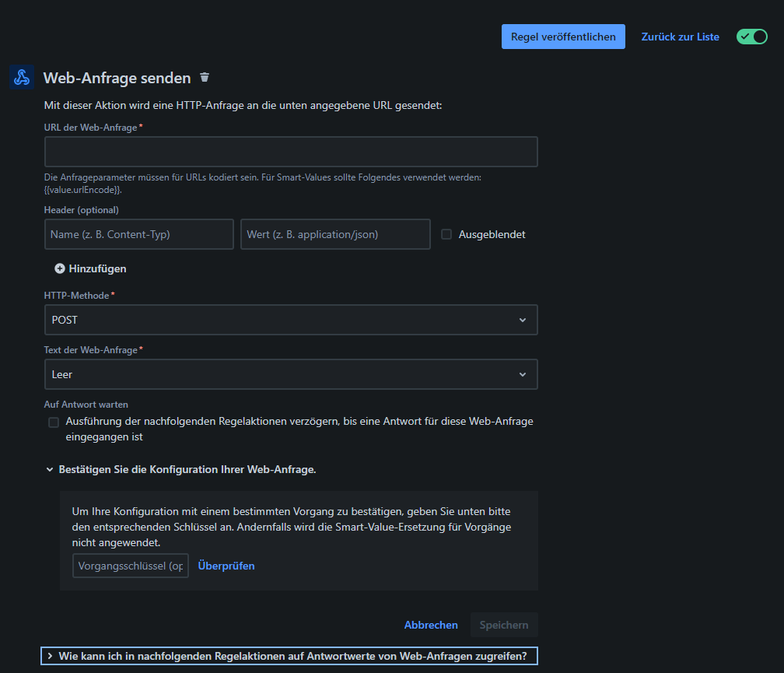
Task: Check the Ausgeblendet checkbox
Action: pos(446,234)
